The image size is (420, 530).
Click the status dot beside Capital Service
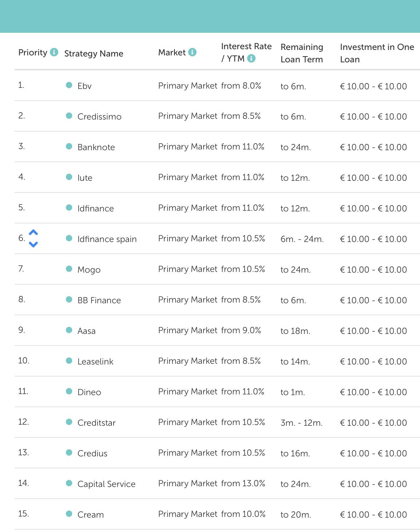(x=69, y=483)
